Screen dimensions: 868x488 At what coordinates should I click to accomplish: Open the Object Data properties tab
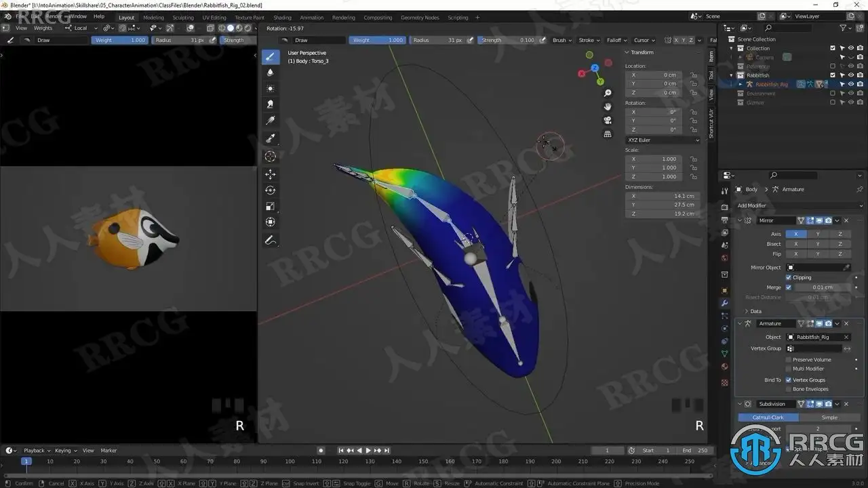coord(725,353)
